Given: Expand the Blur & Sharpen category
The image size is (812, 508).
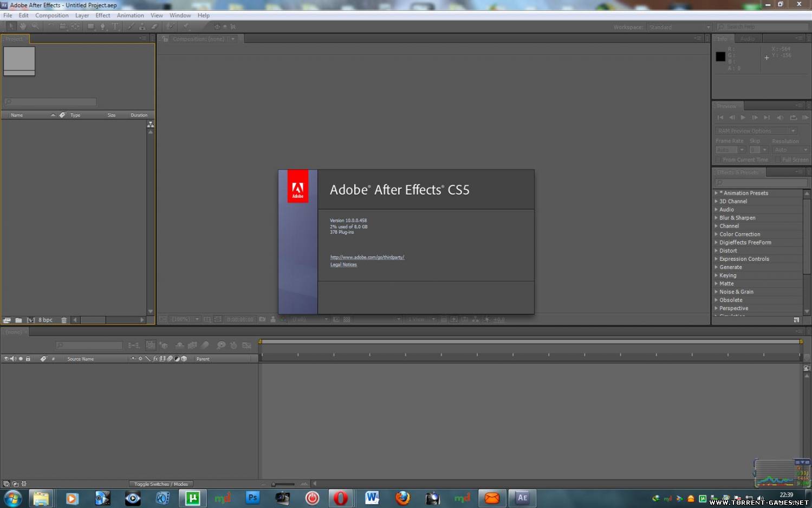Looking at the screenshot, I should pos(716,217).
